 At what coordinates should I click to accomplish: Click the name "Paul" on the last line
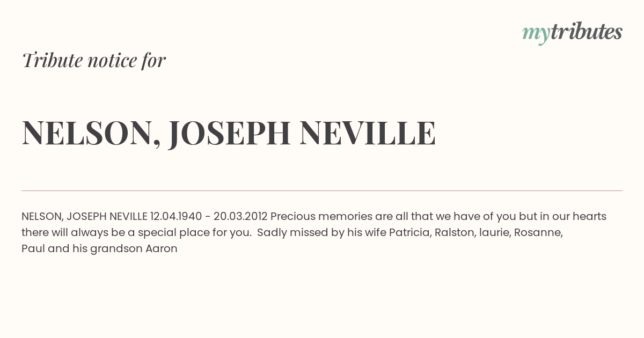33,249
